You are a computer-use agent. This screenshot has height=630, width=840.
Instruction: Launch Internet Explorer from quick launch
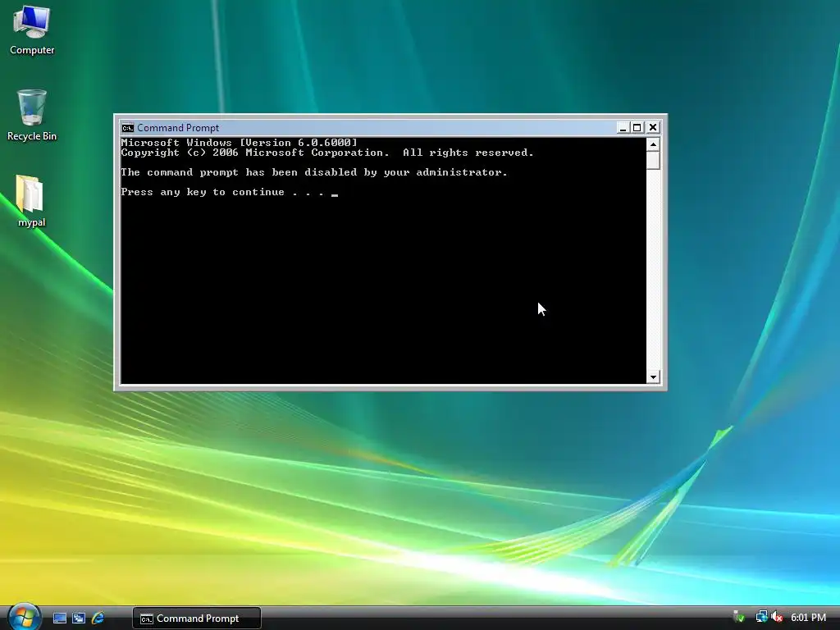(x=98, y=619)
